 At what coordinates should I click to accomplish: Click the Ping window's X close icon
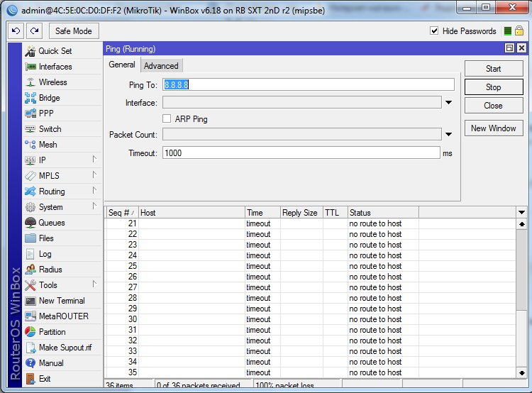[x=521, y=48]
